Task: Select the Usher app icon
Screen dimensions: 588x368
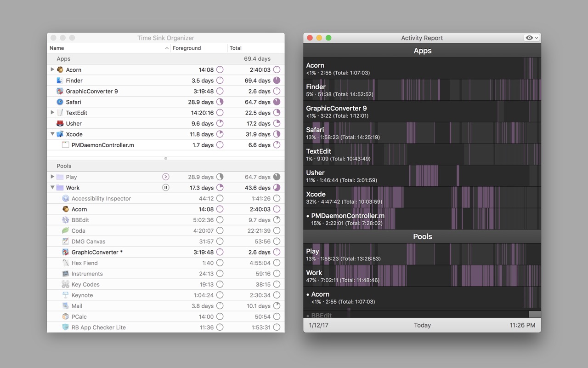Action: point(60,123)
